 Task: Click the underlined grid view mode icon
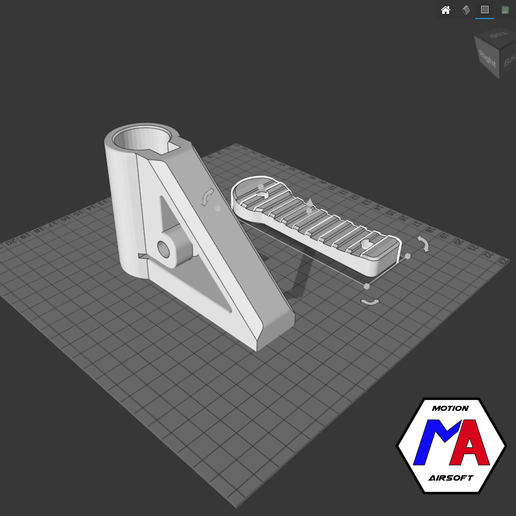click(485, 10)
